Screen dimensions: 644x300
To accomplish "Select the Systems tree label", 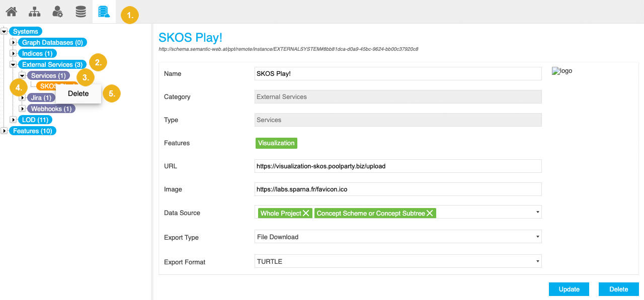I will click(x=26, y=31).
